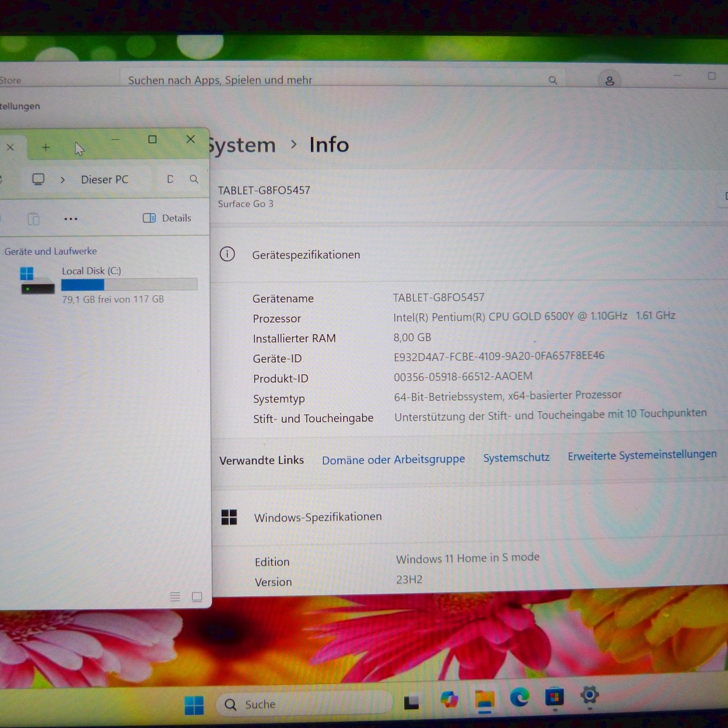
Task: Click the Suche taskbar search box
Action: (x=304, y=704)
